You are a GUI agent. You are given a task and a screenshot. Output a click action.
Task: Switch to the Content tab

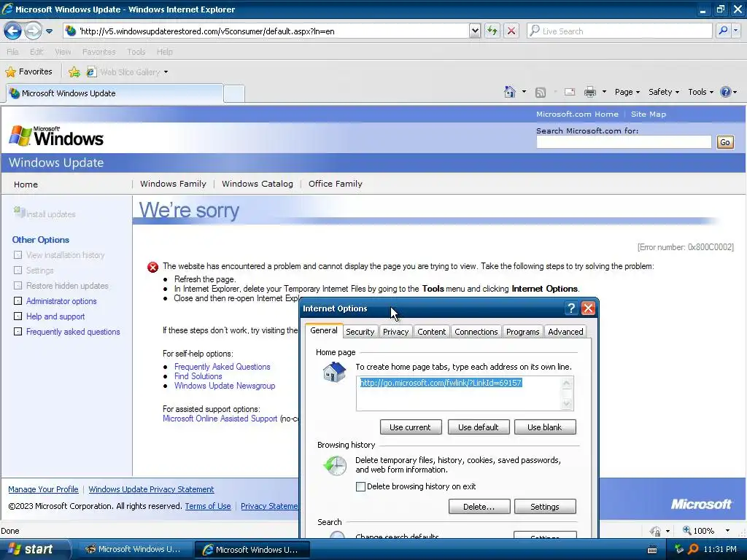tap(432, 332)
